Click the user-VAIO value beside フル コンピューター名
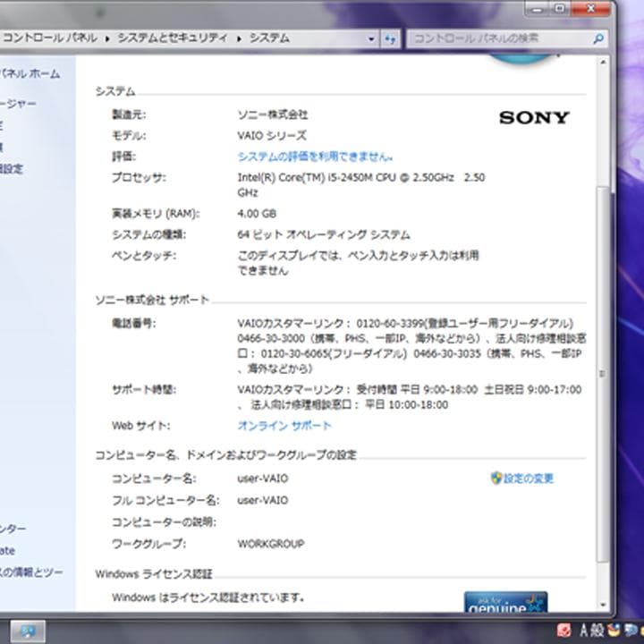 263,500
